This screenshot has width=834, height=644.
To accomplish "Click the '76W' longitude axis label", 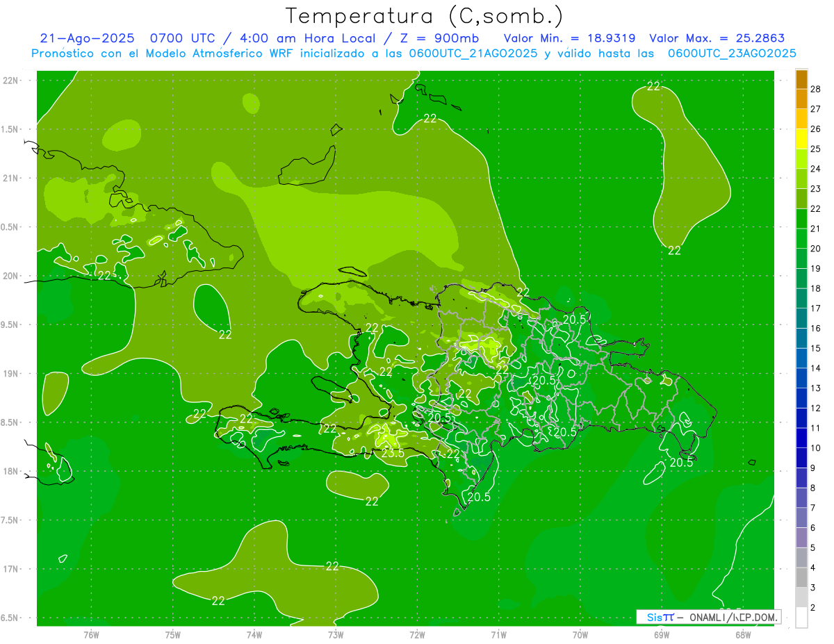I will click(91, 635).
